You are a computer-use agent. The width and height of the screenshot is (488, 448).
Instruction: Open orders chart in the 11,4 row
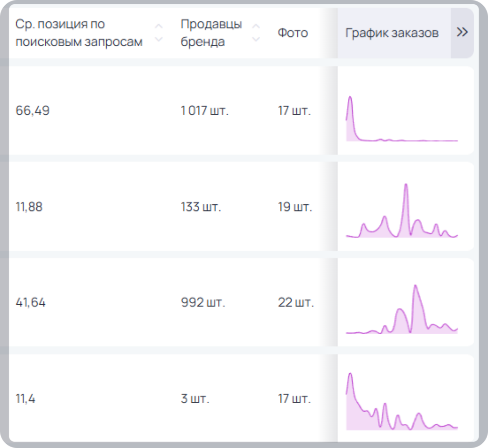tap(402, 401)
